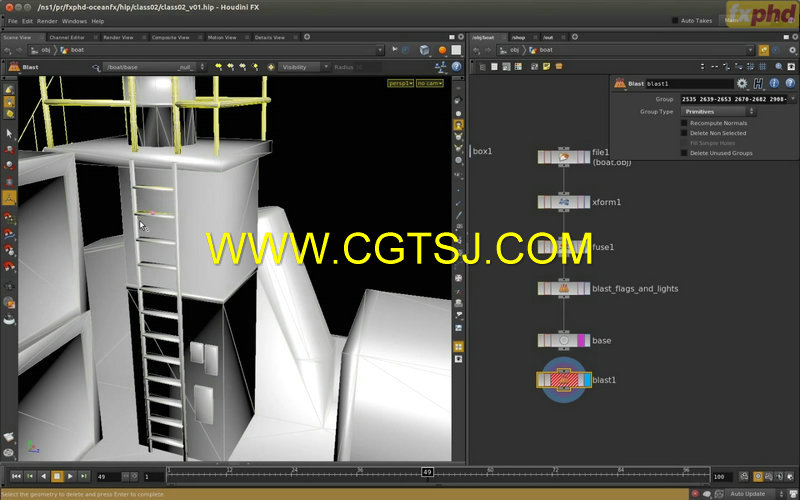This screenshot has height=500, width=800.
Task: Add a new pane tab in viewport pane
Action: pos(307,37)
